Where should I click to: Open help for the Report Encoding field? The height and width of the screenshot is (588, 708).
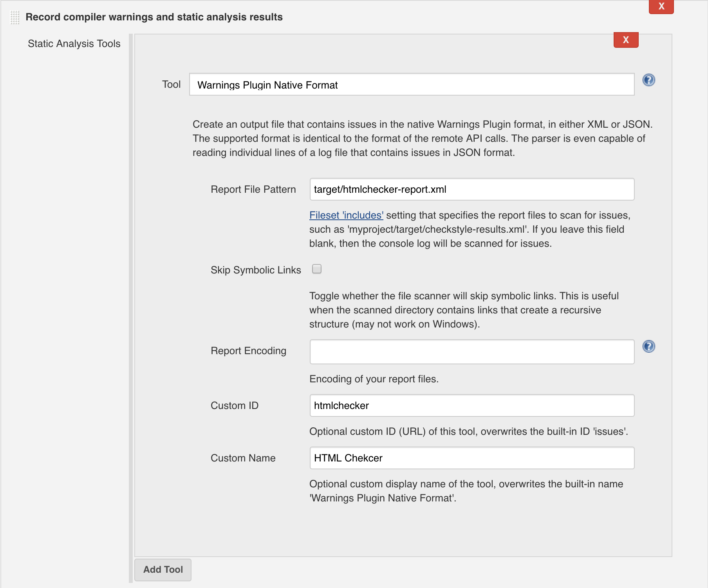pos(648,347)
